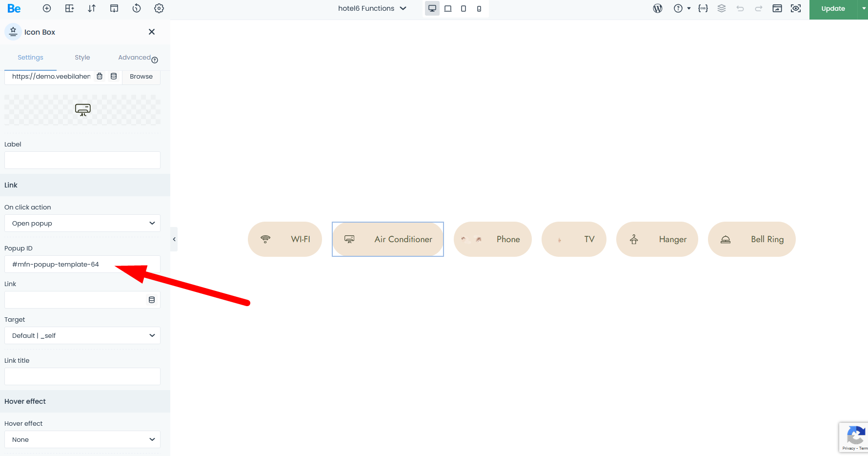Switch to mobile device preview
Image resolution: width=868 pixels, height=456 pixels.
479,8
